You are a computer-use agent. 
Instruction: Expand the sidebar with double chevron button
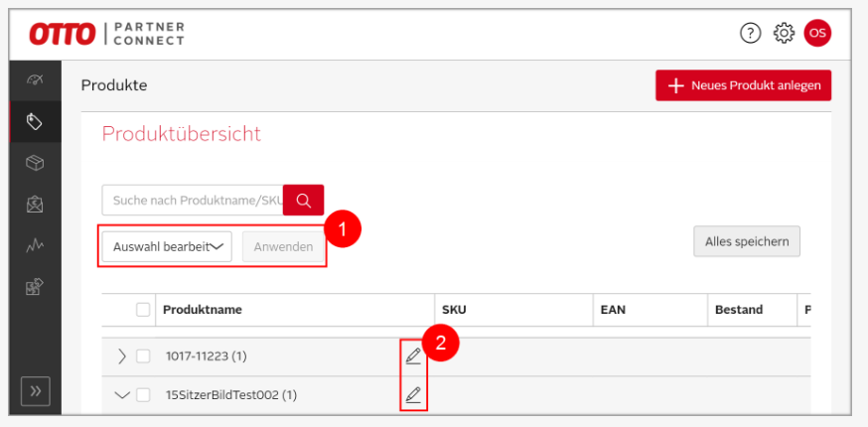click(36, 391)
